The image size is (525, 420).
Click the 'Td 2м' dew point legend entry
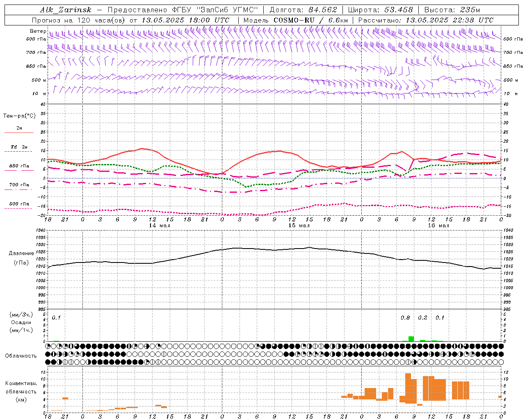pyautogui.click(x=19, y=147)
